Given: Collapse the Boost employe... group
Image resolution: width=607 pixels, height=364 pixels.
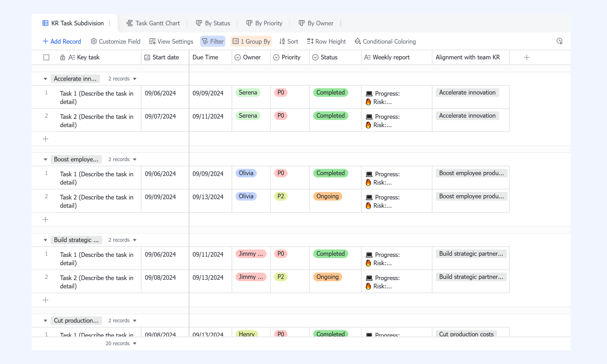Looking at the screenshot, I should (x=45, y=160).
